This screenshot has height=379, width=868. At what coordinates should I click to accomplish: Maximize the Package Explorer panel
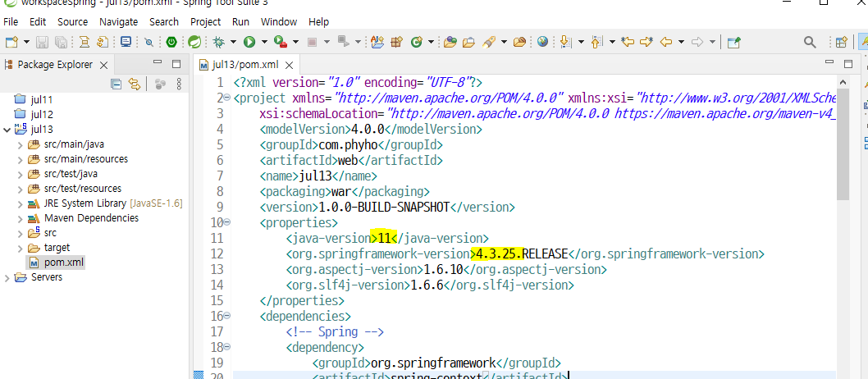(176, 64)
